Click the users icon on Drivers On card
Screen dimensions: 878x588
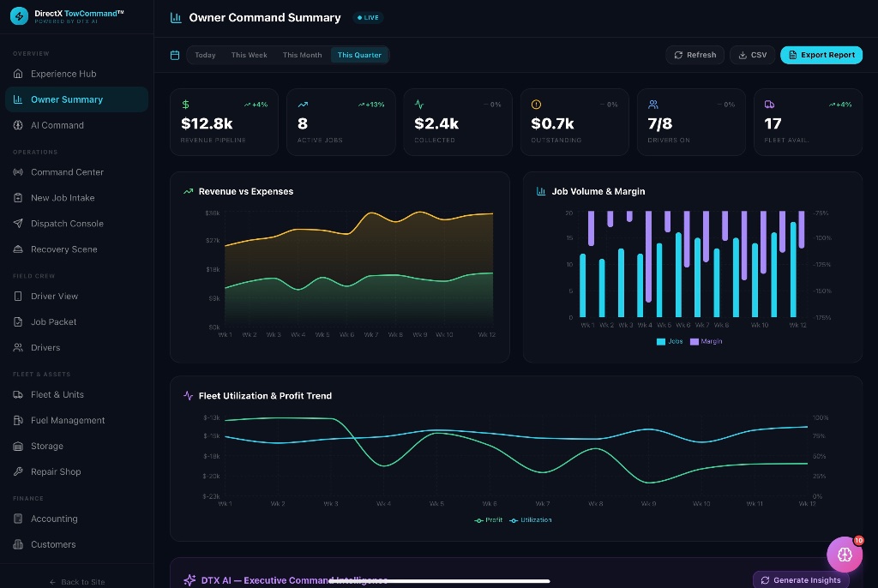pyautogui.click(x=652, y=105)
